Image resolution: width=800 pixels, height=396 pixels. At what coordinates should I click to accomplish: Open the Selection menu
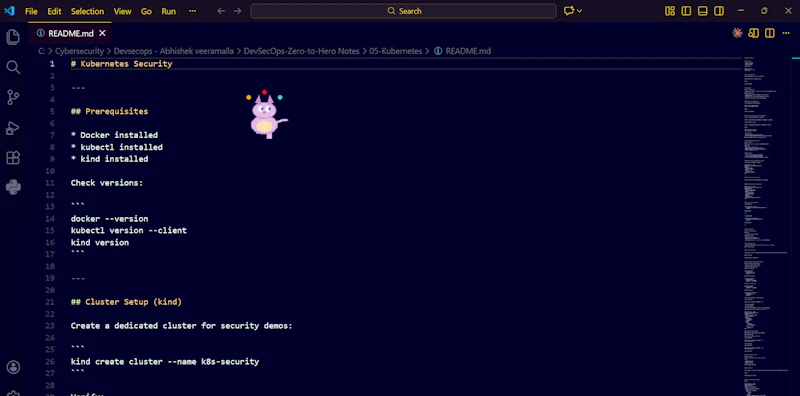coord(87,11)
